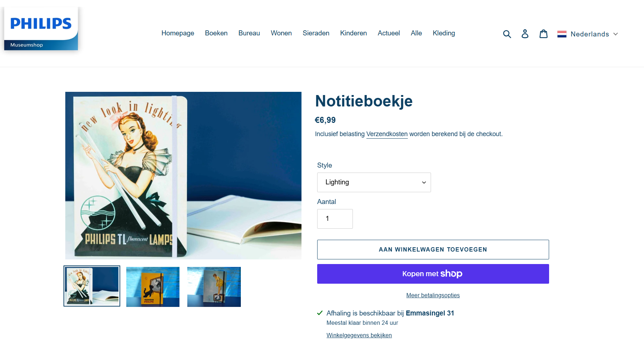Open the account login icon
The image size is (644, 353).
pyautogui.click(x=525, y=34)
